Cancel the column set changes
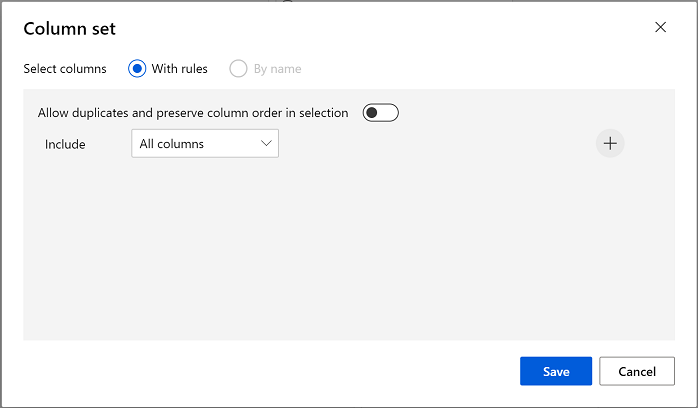Viewport: 698px width, 408px height. 637,371
